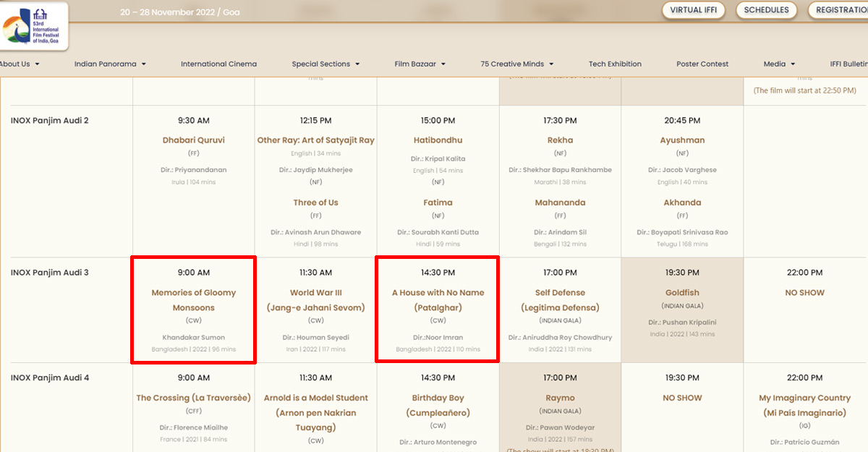This screenshot has height=452, width=868.
Task: Open the Special Sections dropdown
Action: pos(325,64)
